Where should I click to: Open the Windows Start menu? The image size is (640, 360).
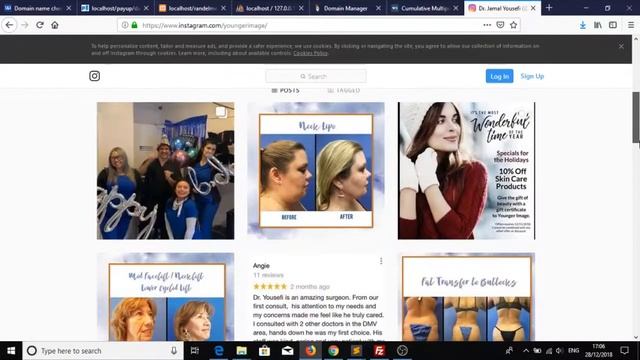[x=11, y=351]
